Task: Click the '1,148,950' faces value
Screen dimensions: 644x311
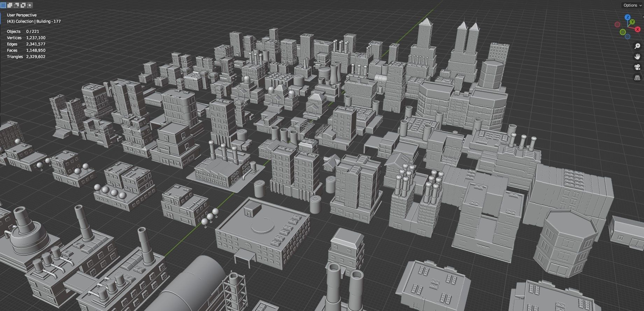Action: click(x=36, y=50)
